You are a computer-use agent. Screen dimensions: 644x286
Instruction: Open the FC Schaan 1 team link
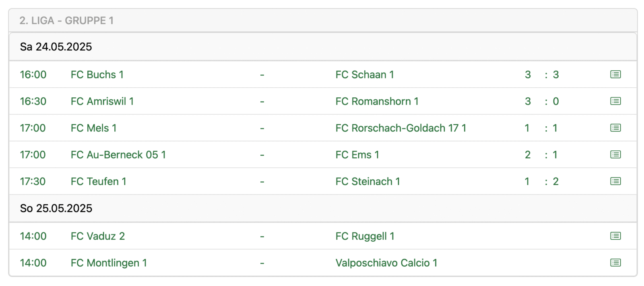pyautogui.click(x=365, y=75)
